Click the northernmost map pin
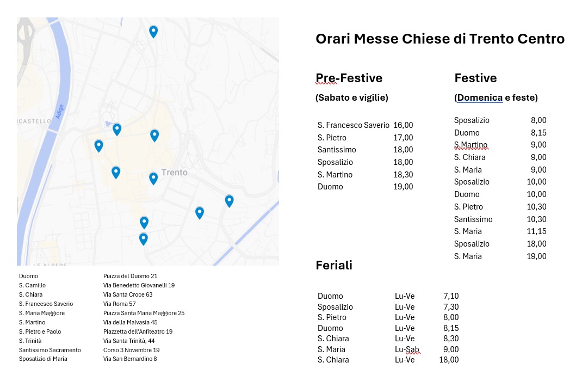The image size is (588, 387). pos(153,32)
